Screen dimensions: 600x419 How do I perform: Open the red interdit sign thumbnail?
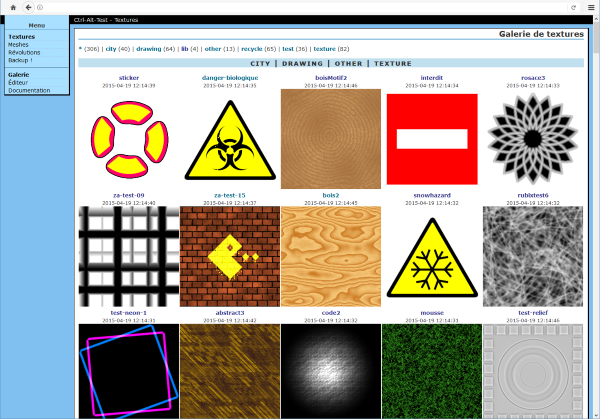click(432, 139)
